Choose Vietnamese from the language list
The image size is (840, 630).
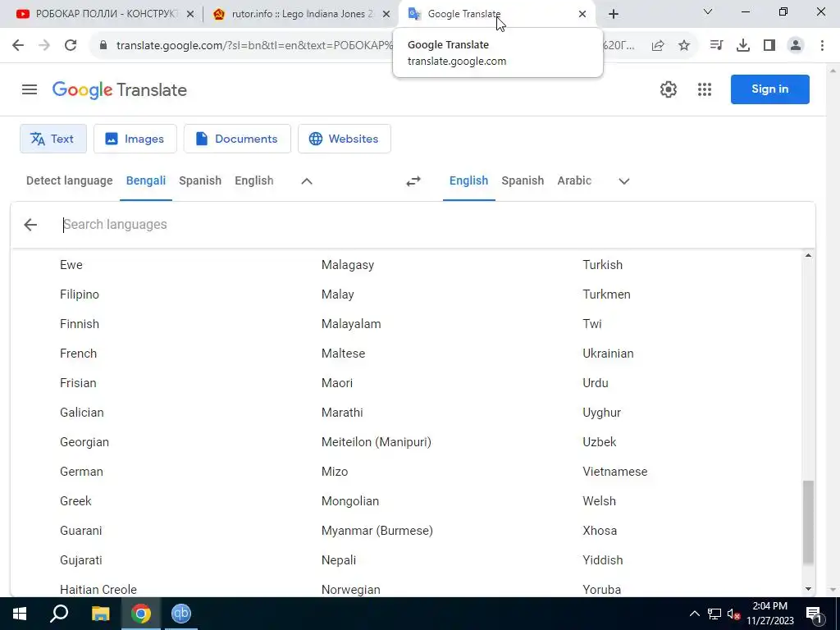pos(615,472)
